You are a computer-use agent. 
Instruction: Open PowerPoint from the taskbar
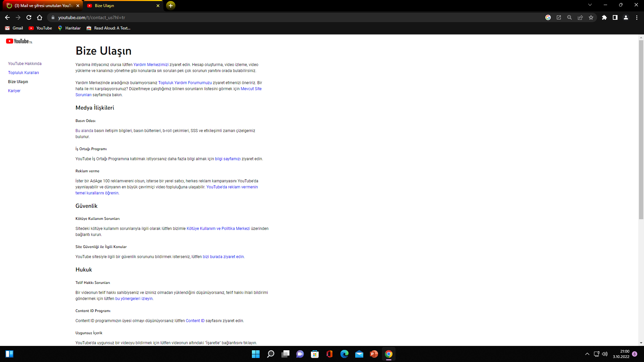point(374,354)
